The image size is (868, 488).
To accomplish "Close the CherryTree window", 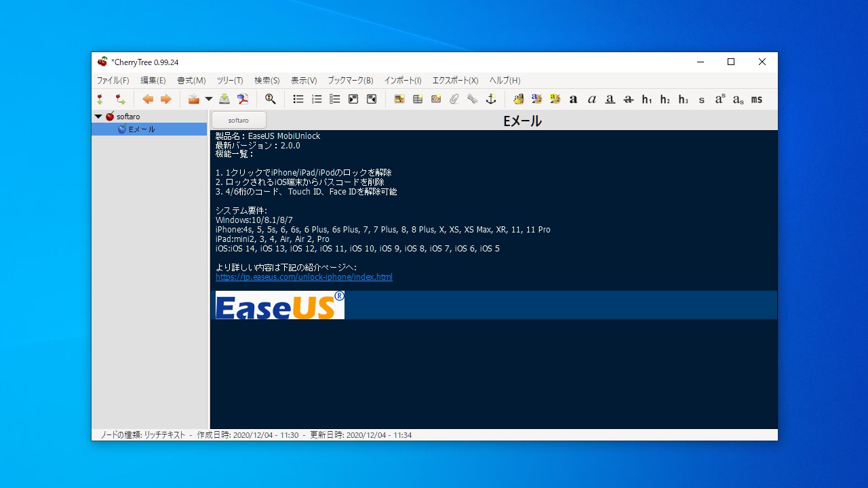I will coord(762,62).
